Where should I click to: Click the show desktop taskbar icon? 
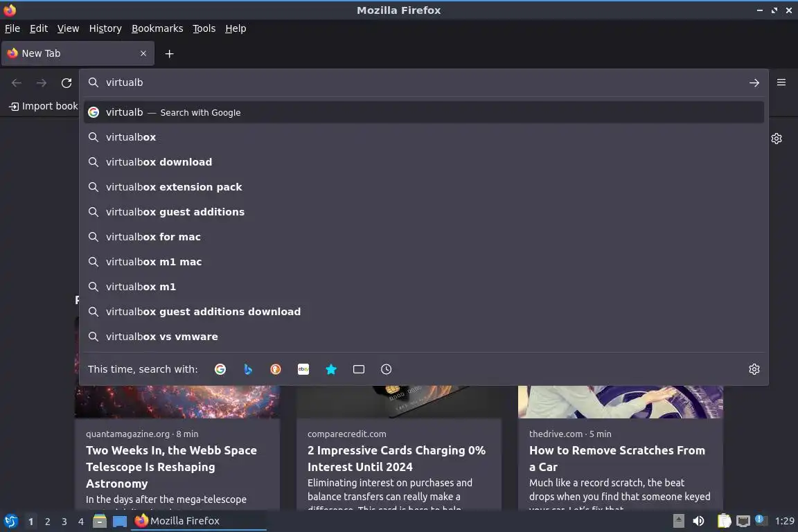tap(120, 521)
